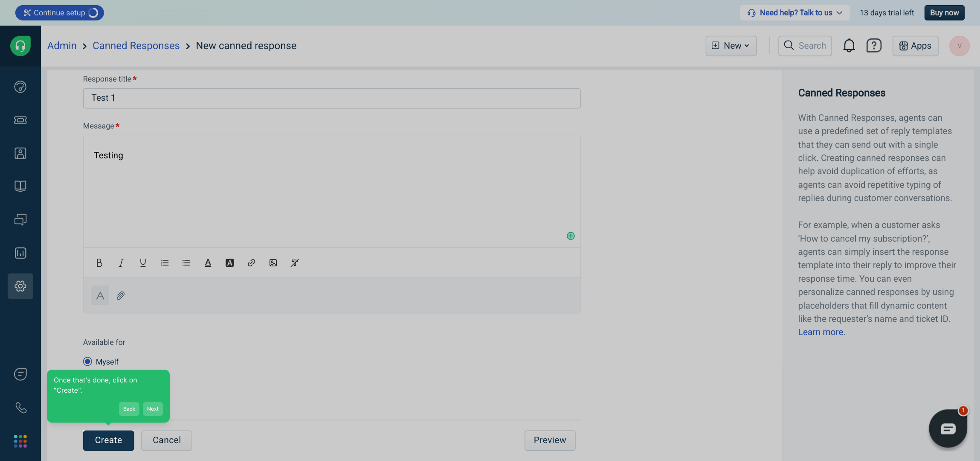Navigate to Admin breadcrumb

(x=62, y=46)
